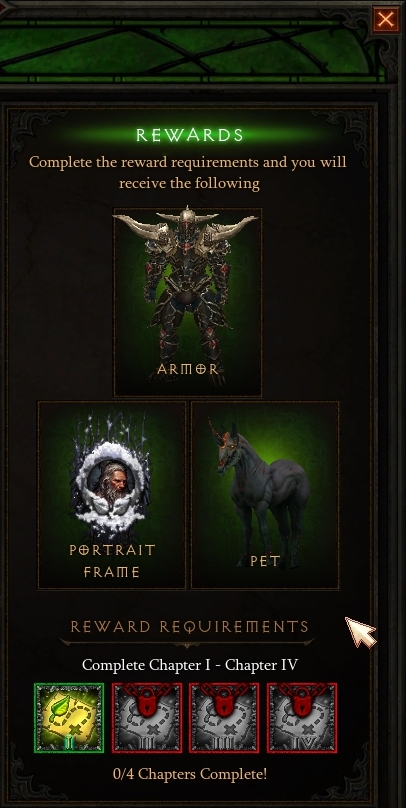The height and width of the screenshot is (808, 406).
Task: Open the Armor reward tile
Action: coord(188,302)
